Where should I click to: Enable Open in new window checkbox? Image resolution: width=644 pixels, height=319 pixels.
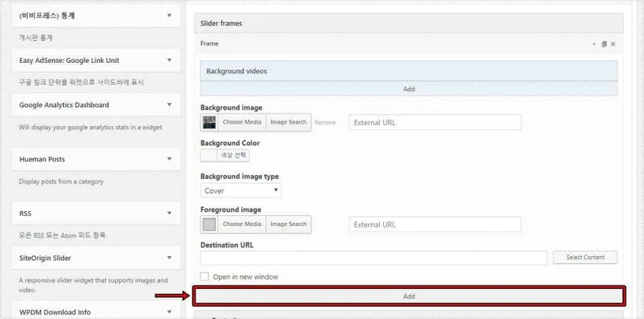click(205, 277)
